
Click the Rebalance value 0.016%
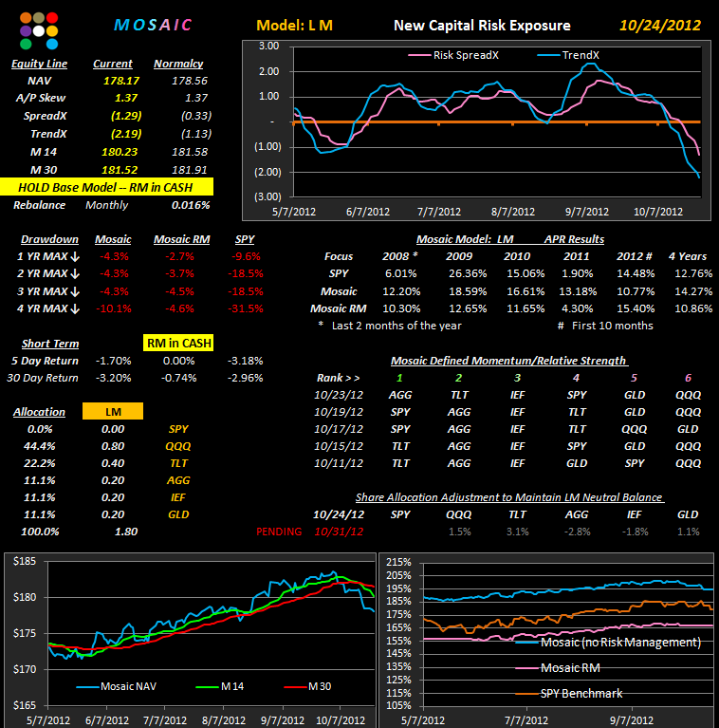pyautogui.click(x=191, y=205)
